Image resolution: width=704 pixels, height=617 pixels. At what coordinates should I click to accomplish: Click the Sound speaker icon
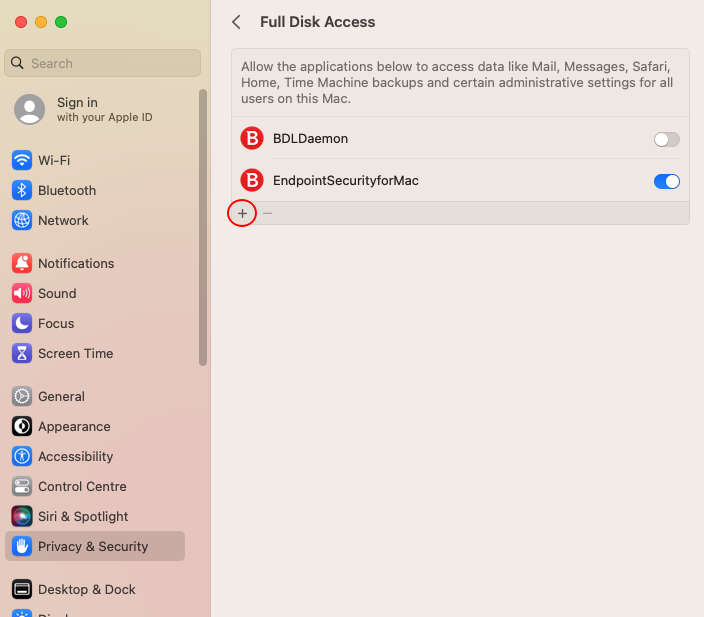(x=22, y=293)
